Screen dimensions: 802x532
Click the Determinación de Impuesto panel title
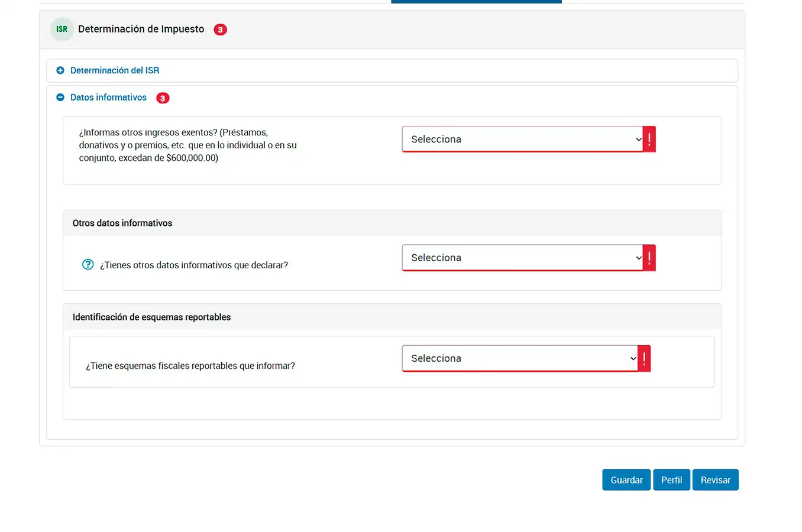[x=141, y=29]
